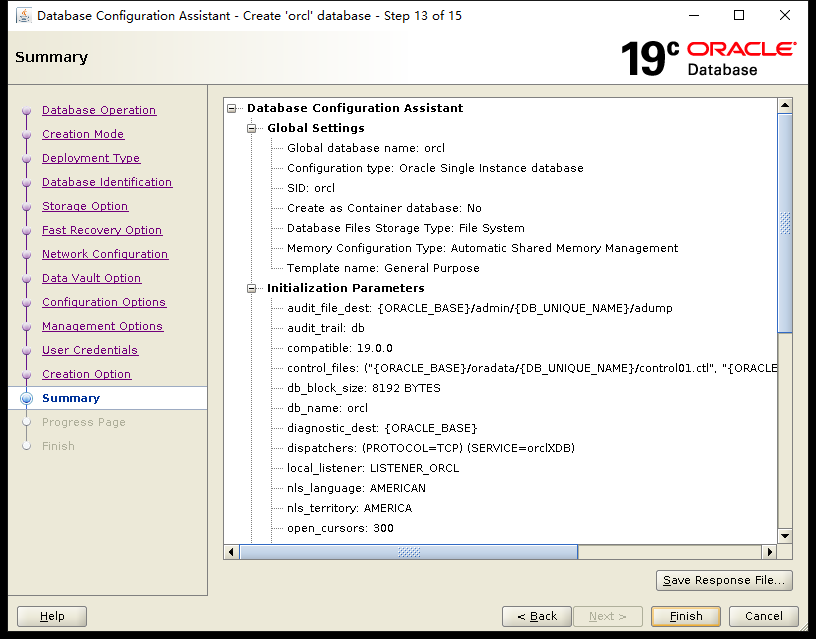Screen dimensions: 816x639
Task: Go to the User Credentials step
Action: (x=90, y=350)
